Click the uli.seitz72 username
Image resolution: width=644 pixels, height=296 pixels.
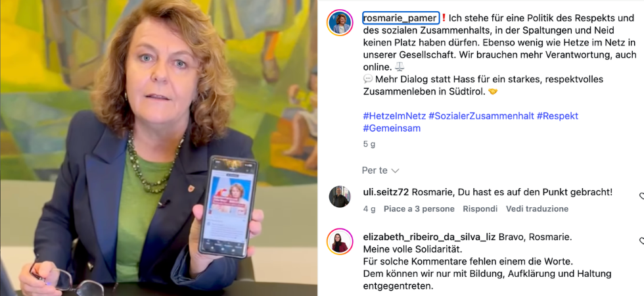(386, 192)
